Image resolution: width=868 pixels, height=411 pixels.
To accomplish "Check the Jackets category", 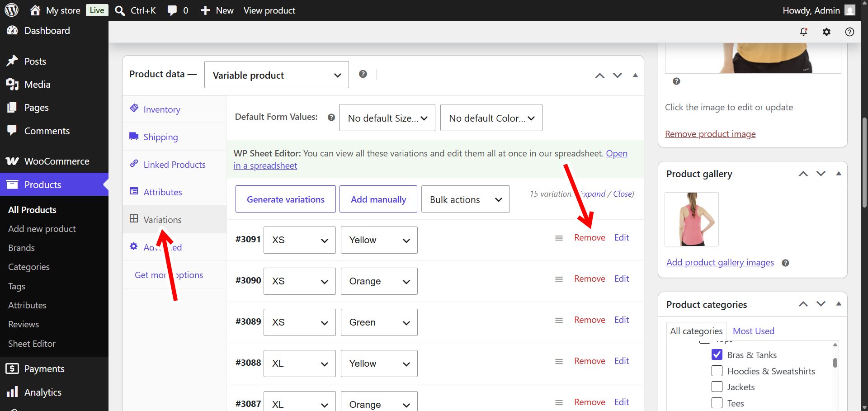I will [x=717, y=387].
